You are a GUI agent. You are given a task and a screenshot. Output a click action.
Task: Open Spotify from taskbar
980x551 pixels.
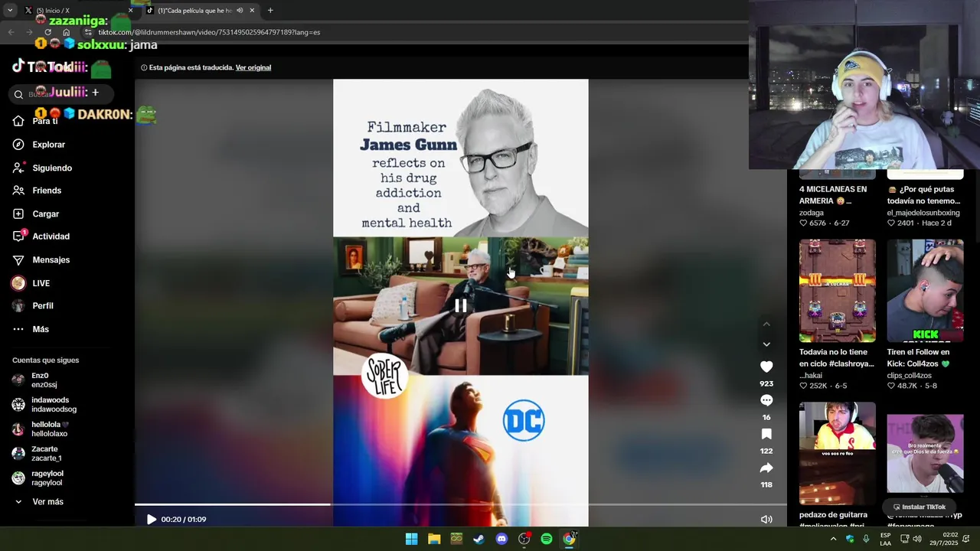pos(547,539)
